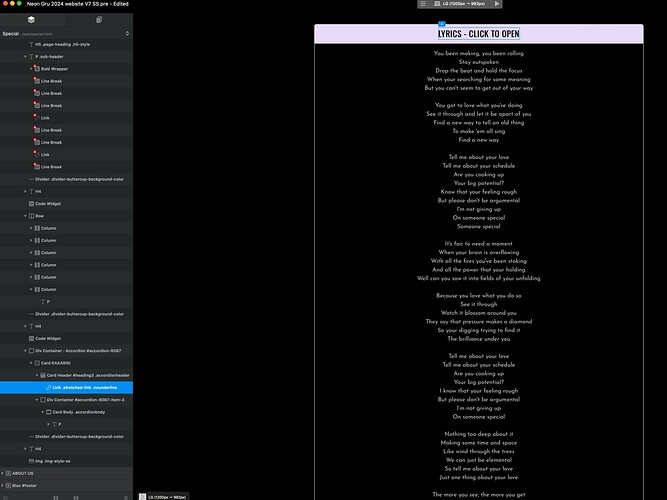This screenshot has height=500, width=667.
Task: Click lyric 'Watch it blossom around you'
Action: [x=479, y=313]
